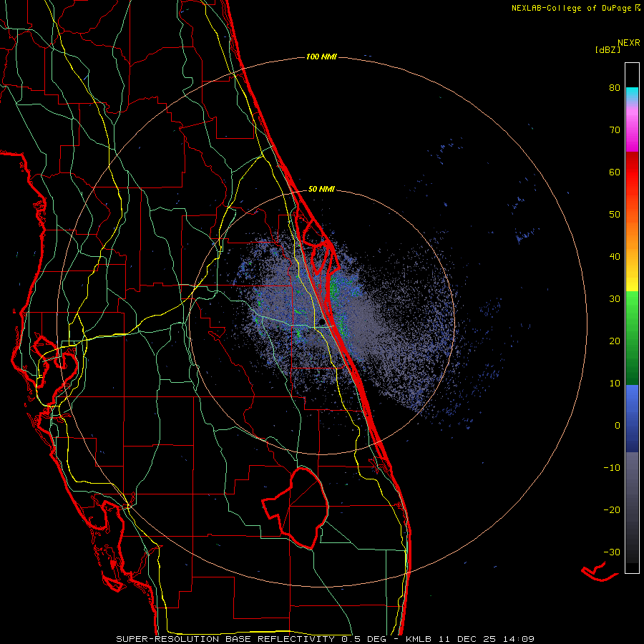Click the 70 value on the dBZ scale
644x644 pixels.
click(615, 130)
